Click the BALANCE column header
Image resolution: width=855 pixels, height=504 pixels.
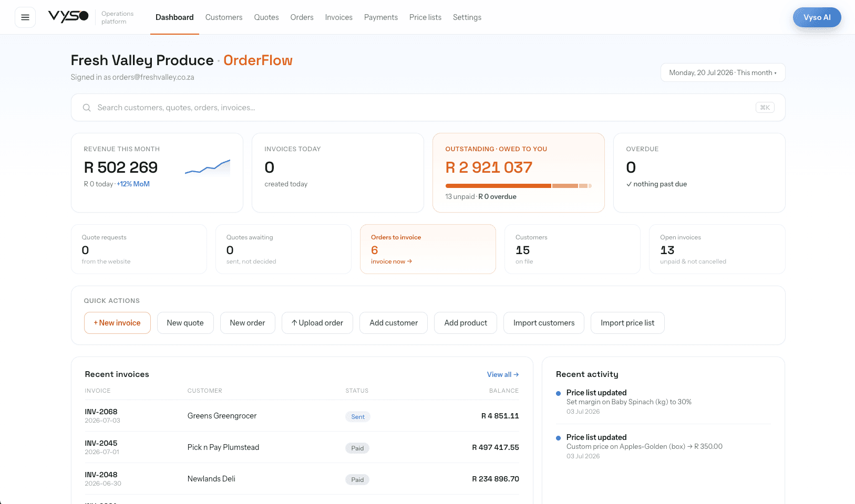point(504,391)
